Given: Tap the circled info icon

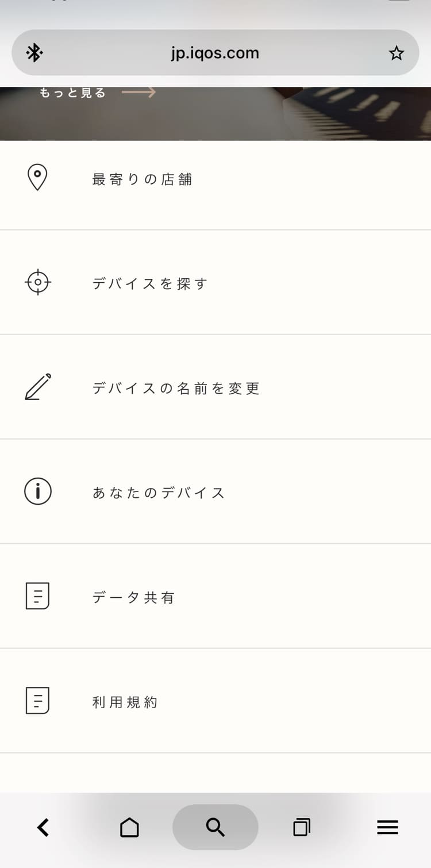Looking at the screenshot, I should click(x=38, y=491).
